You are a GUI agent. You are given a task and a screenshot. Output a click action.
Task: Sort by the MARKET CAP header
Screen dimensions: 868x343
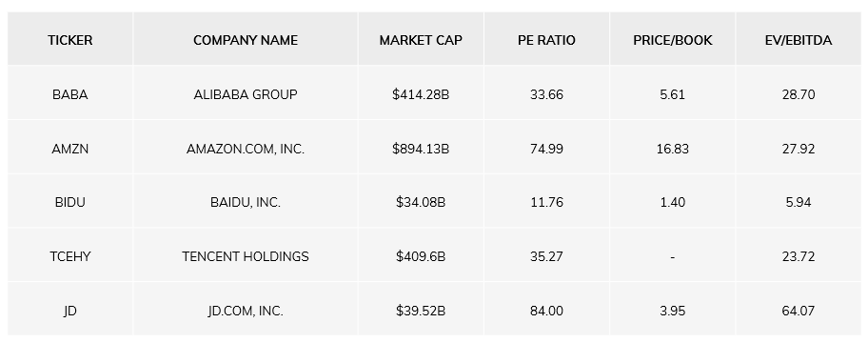coord(421,40)
